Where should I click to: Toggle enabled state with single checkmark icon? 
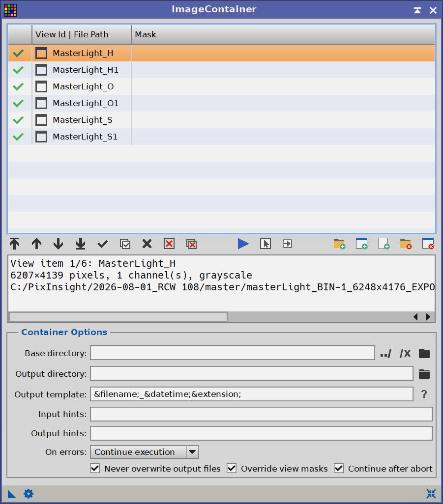[x=103, y=244]
